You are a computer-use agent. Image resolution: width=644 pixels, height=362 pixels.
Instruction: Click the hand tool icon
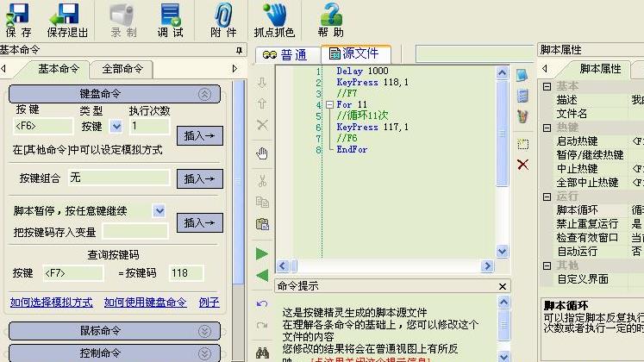point(262,153)
